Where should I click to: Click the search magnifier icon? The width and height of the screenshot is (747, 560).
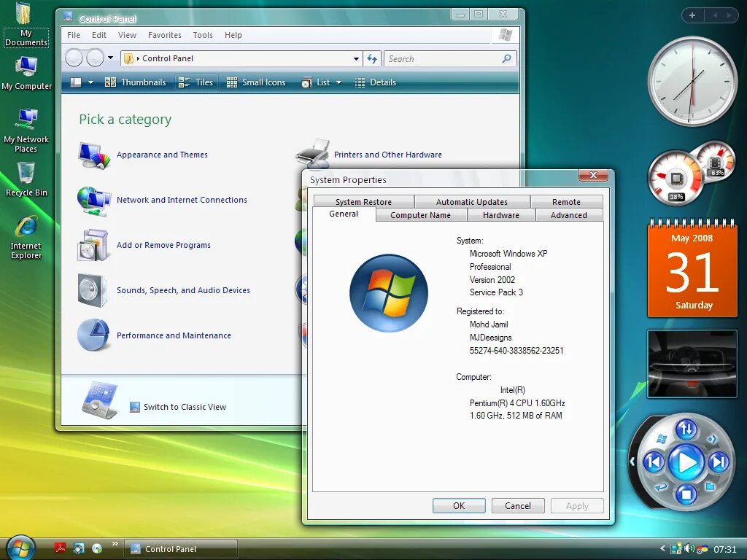pyautogui.click(x=506, y=58)
